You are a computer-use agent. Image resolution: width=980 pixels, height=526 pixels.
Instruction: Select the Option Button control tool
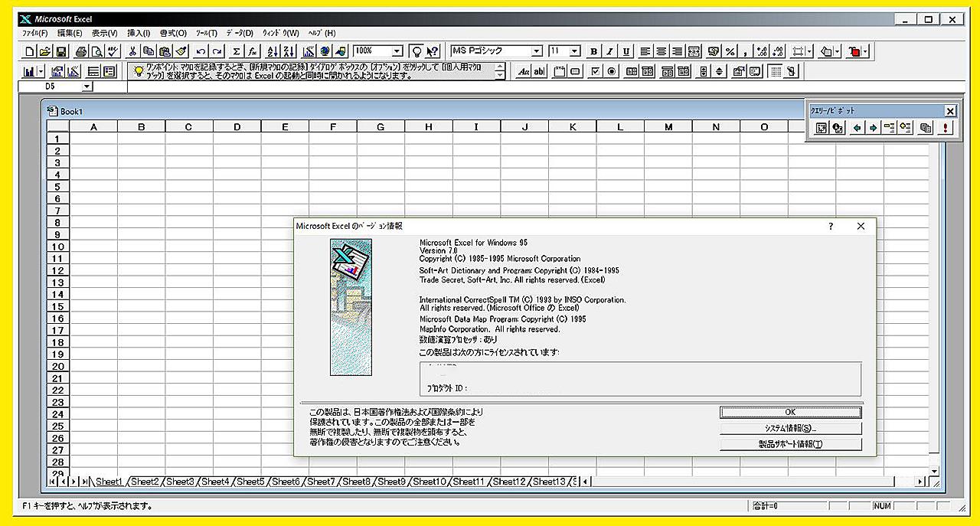611,71
